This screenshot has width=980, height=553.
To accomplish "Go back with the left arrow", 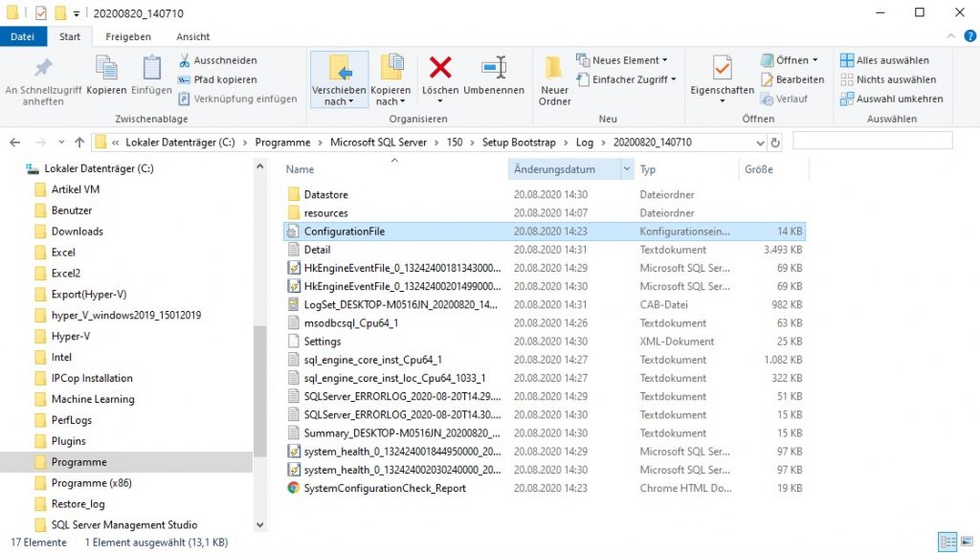I will point(15,143).
